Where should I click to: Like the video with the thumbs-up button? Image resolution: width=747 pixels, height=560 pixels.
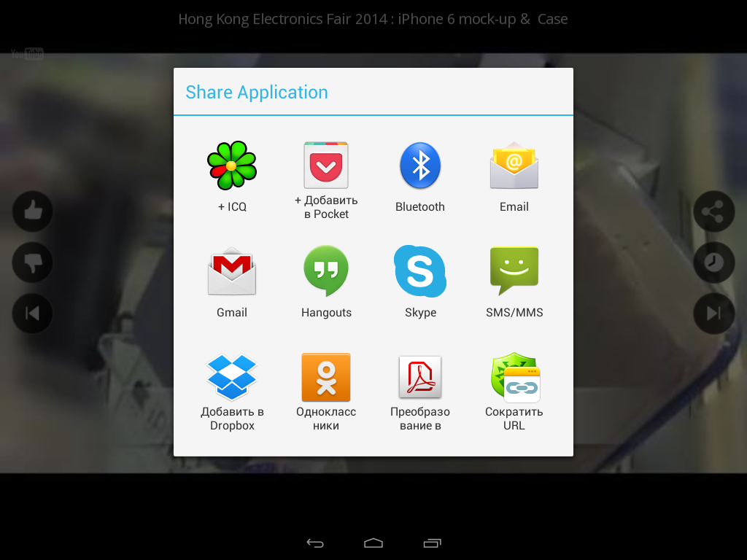tap(32, 211)
